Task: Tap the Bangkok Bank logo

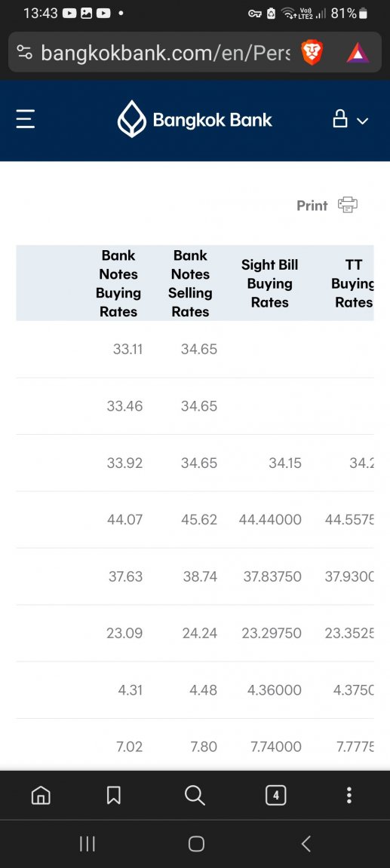Action: 195,119
